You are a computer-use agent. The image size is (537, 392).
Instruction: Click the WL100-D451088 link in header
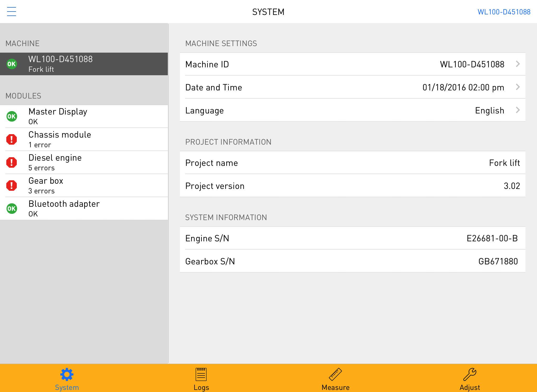[x=504, y=12]
